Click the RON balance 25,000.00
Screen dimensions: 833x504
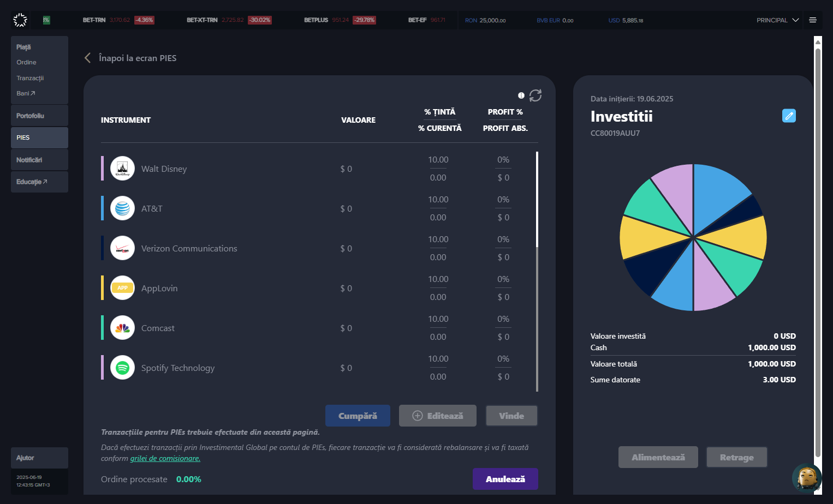point(485,20)
